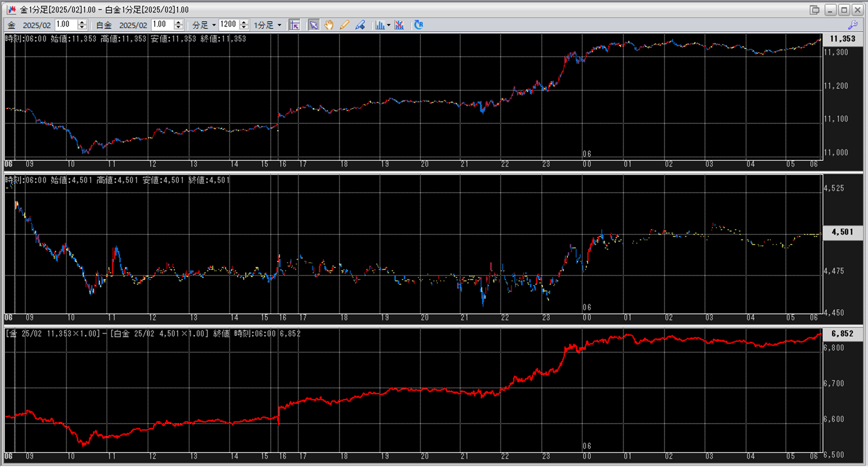Click the window layout icon in title bar
This screenshot has width=868, height=467.
(814, 9)
